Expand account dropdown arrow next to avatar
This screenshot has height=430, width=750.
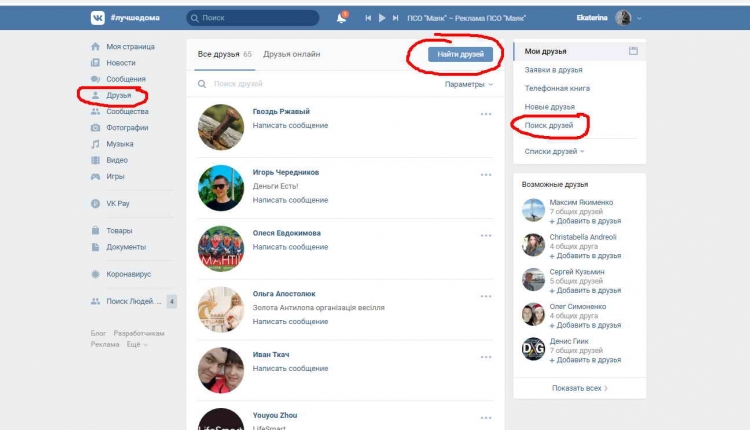pyautogui.click(x=639, y=18)
